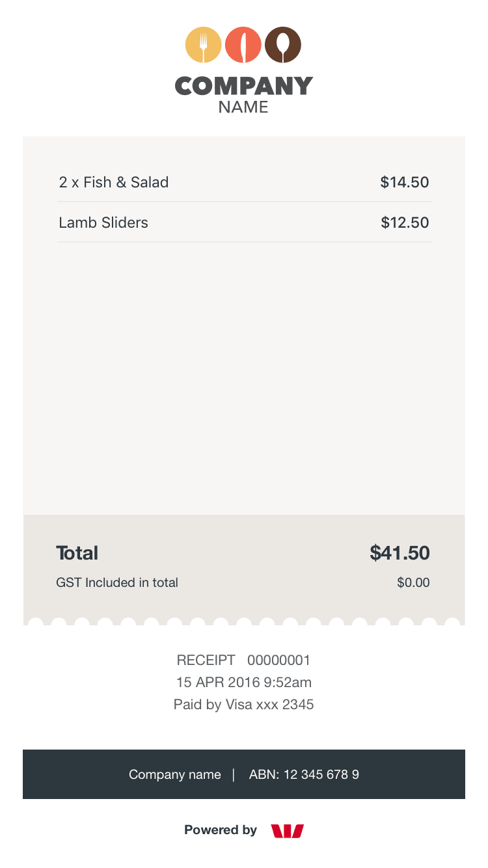Viewport: 488px width, 868px height.
Task: Select the 2 x Fish & Salad item
Action: [x=114, y=182]
